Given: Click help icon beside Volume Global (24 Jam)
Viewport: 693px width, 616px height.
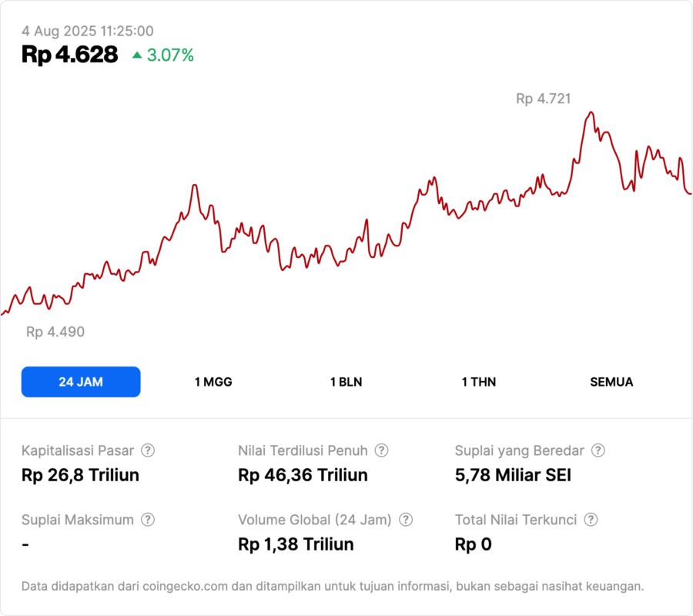Looking at the screenshot, I should coord(406,520).
